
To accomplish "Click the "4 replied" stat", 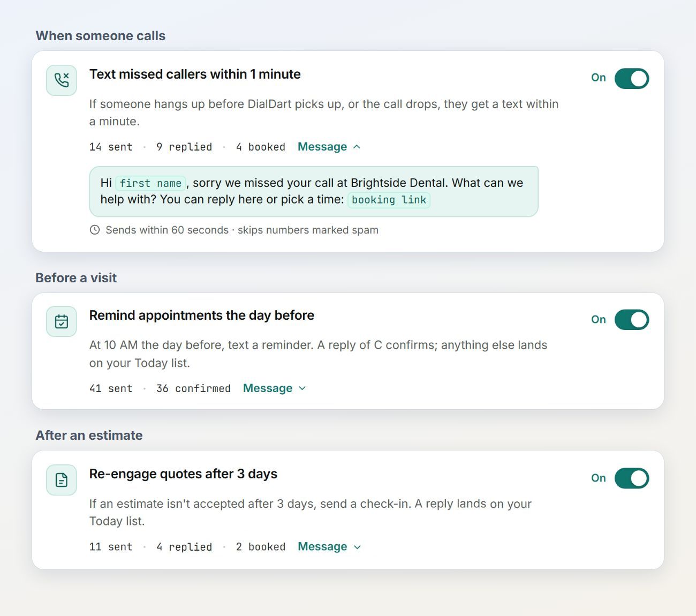I will click(x=184, y=547).
